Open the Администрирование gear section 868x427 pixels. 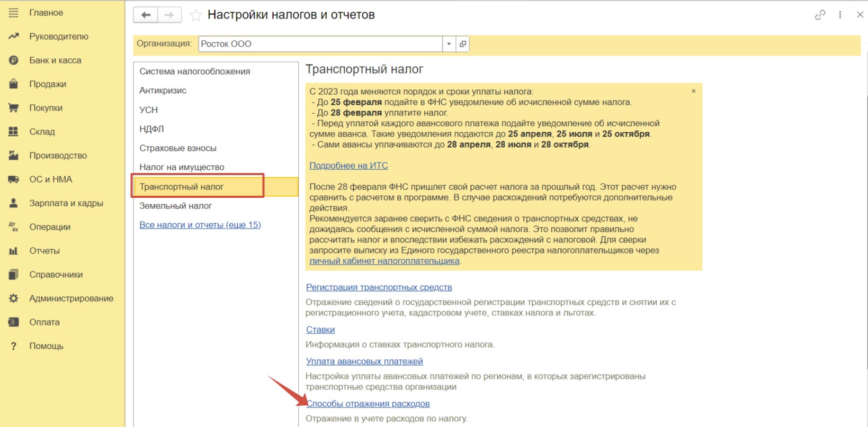pyautogui.click(x=71, y=298)
